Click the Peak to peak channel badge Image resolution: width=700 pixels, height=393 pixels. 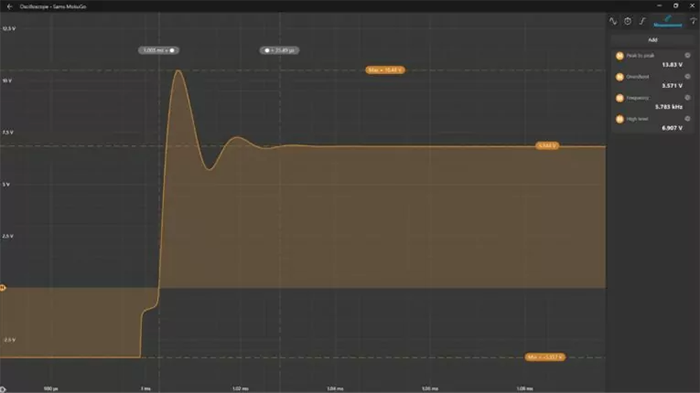[620, 56]
